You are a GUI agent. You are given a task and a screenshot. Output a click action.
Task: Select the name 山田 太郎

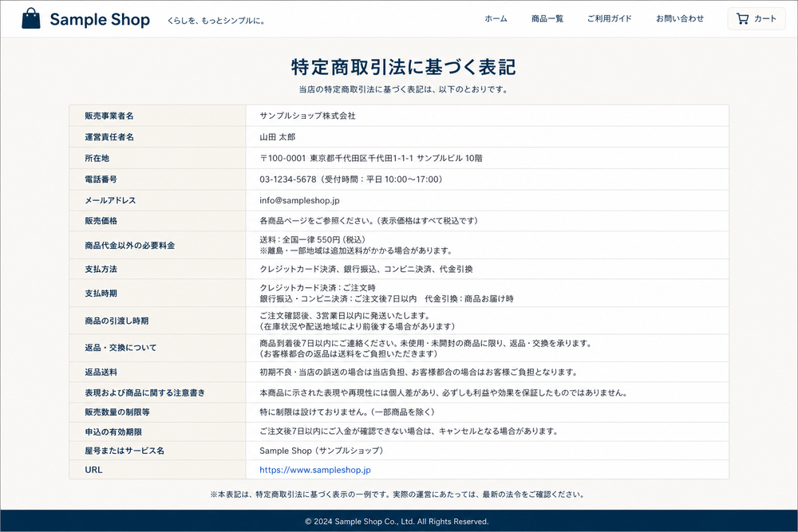tap(278, 137)
